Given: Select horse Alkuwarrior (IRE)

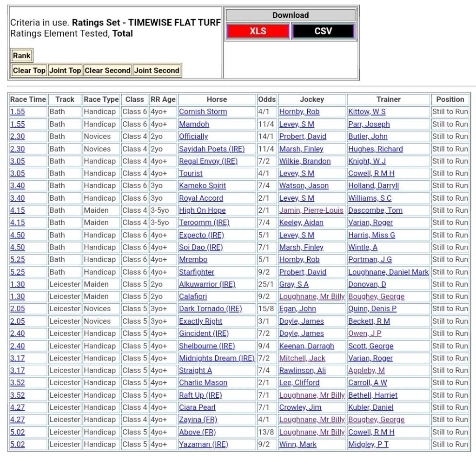Looking at the screenshot, I should click(207, 284).
